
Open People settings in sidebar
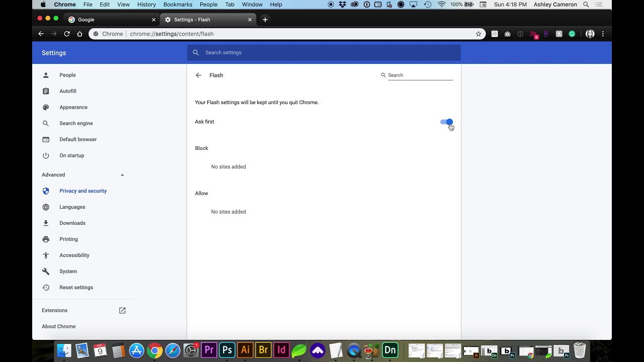click(67, 75)
